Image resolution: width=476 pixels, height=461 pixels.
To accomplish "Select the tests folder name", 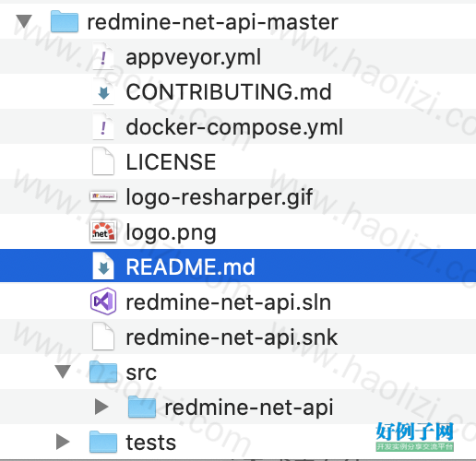I will [x=151, y=443].
